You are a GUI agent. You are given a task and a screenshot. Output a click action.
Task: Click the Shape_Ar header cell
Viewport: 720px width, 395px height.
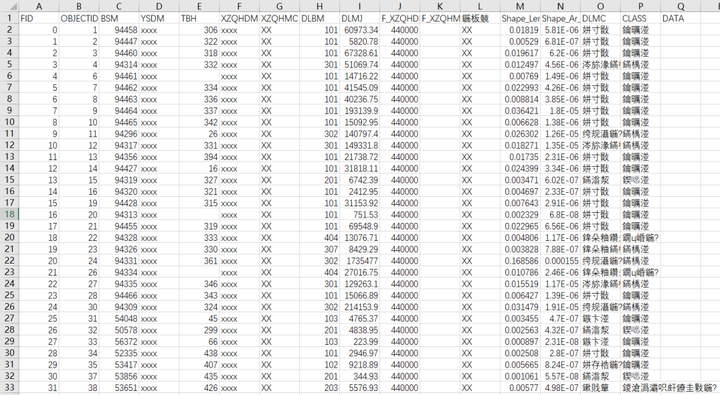click(560, 18)
